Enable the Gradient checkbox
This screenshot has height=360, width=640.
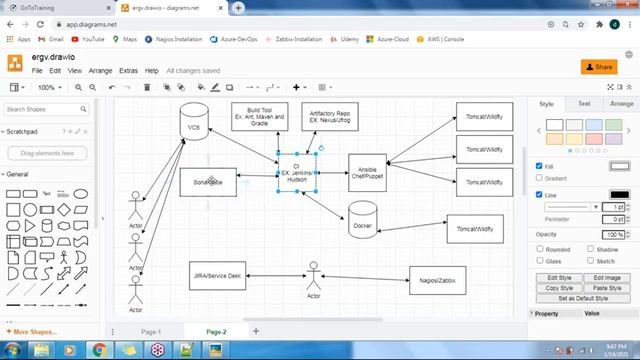[x=539, y=178]
